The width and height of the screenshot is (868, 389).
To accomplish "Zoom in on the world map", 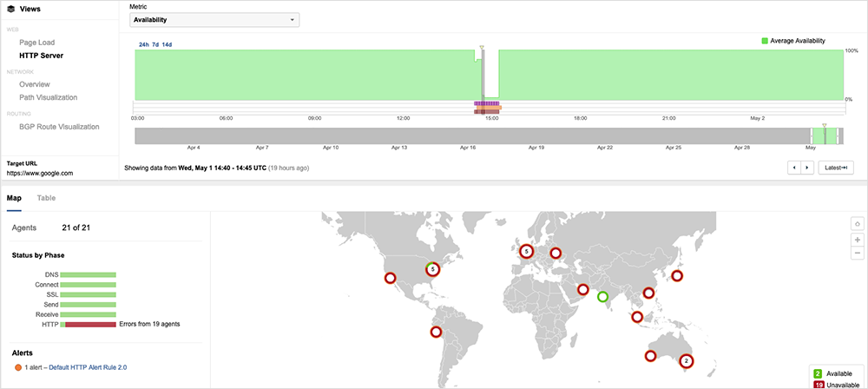I will [x=858, y=239].
